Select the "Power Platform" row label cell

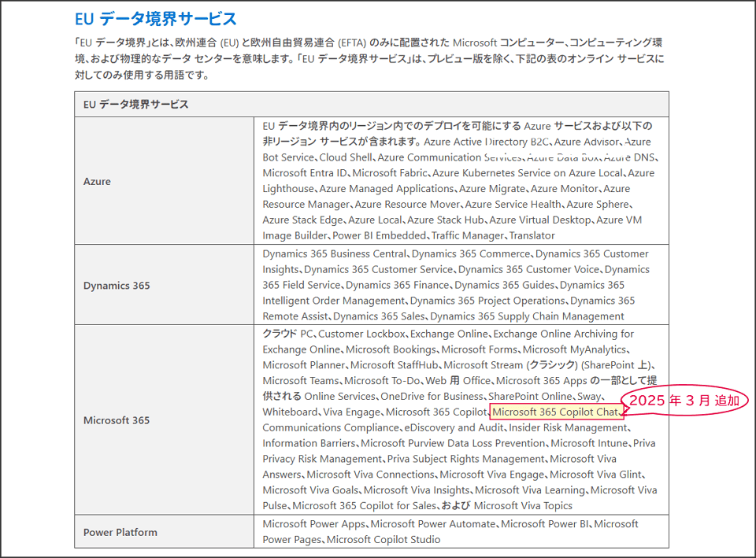coord(164,531)
